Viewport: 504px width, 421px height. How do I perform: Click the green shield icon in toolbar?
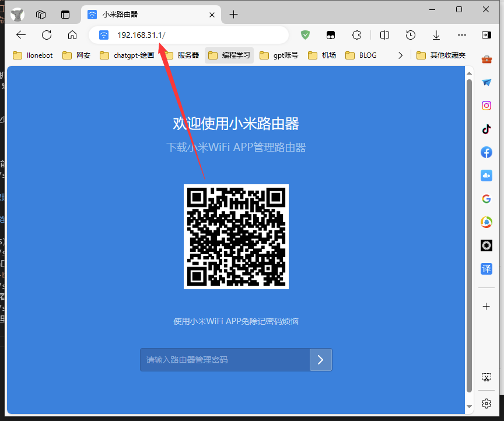click(x=305, y=35)
